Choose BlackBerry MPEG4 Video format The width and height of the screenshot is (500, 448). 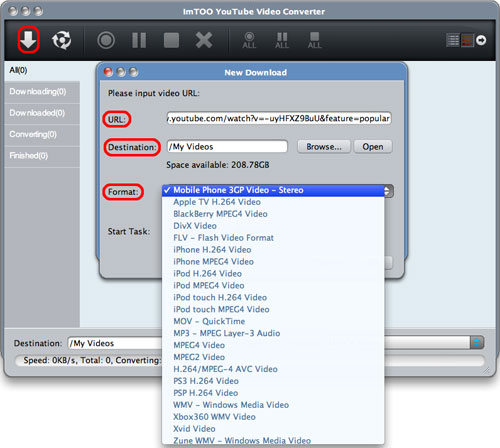coord(273,214)
